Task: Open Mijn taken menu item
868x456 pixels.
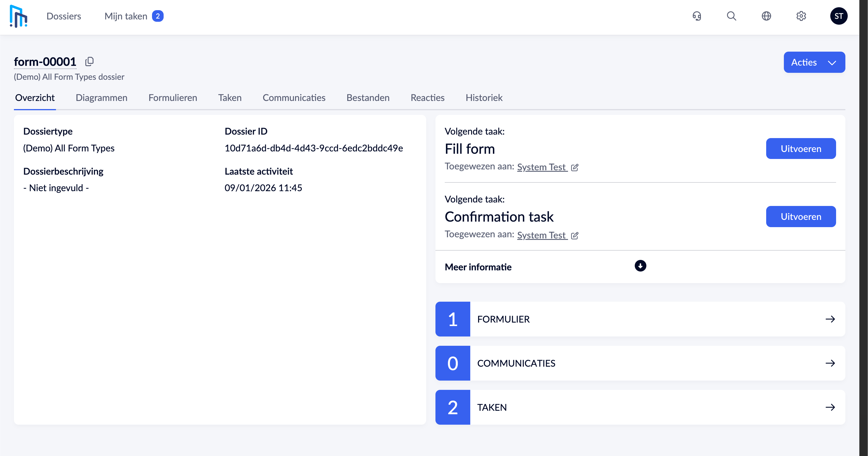Action: [126, 16]
